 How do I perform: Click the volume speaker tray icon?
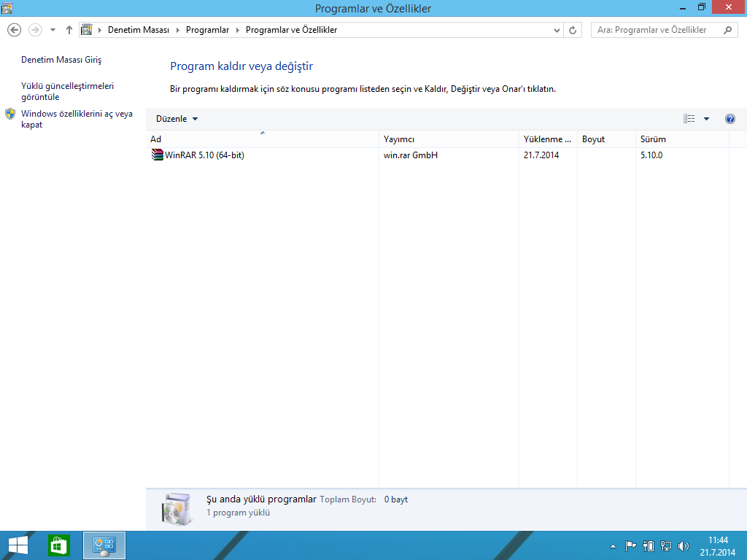tap(684, 545)
